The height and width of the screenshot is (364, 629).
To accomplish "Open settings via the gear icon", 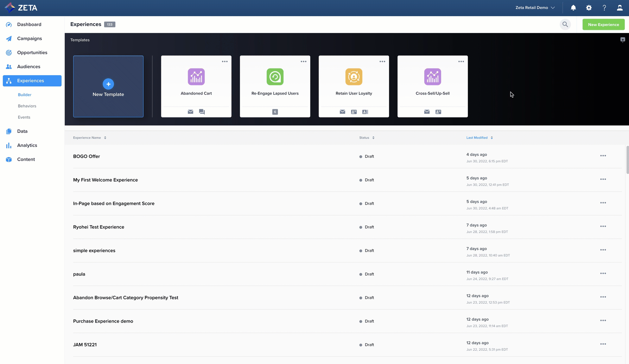I will pyautogui.click(x=589, y=8).
